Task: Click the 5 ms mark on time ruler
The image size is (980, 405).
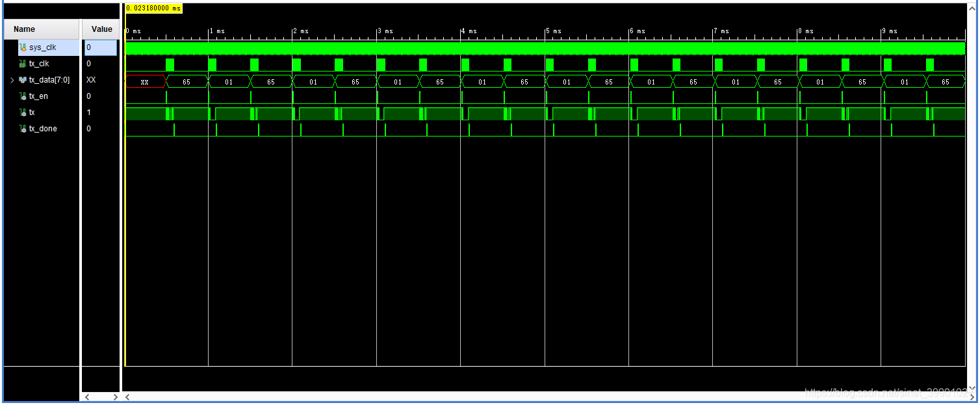Action: pyautogui.click(x=554, y=31)
